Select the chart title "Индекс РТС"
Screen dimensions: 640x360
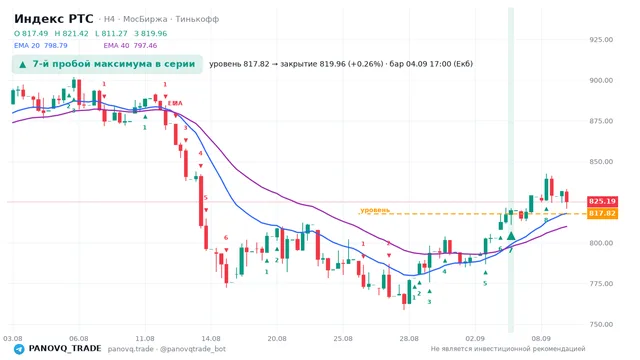(53, 19)
